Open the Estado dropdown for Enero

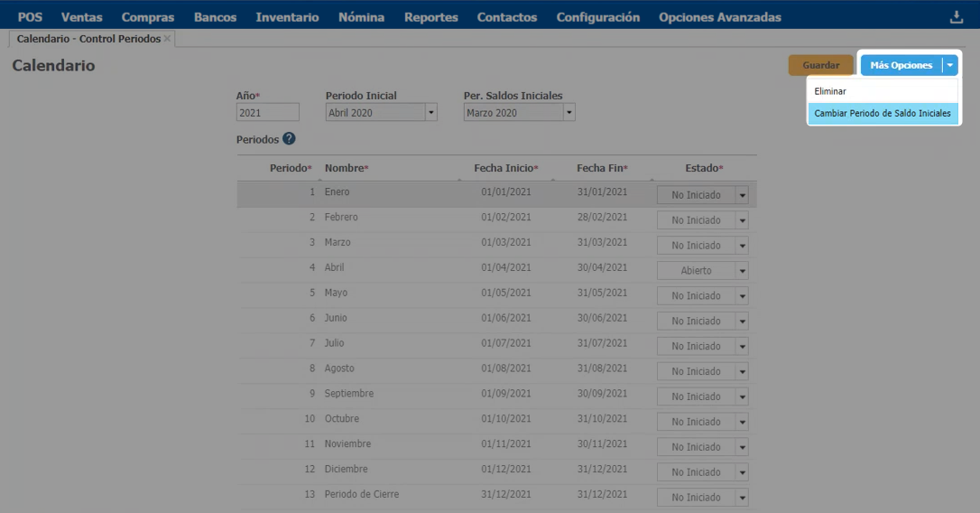point(742,195)
